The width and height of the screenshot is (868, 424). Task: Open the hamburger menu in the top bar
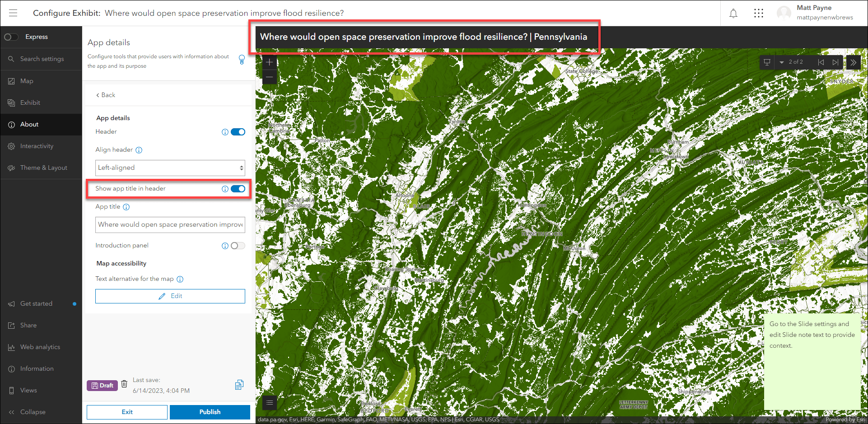click(13, 13)
